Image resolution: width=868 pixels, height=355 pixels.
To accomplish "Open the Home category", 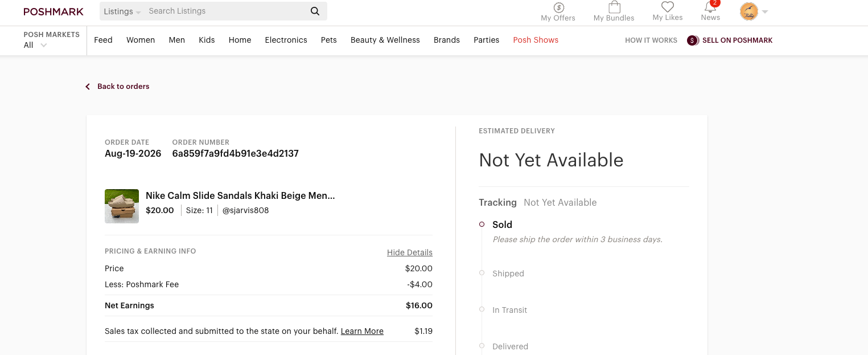I will pyautogui.click(x=240, y=40).
